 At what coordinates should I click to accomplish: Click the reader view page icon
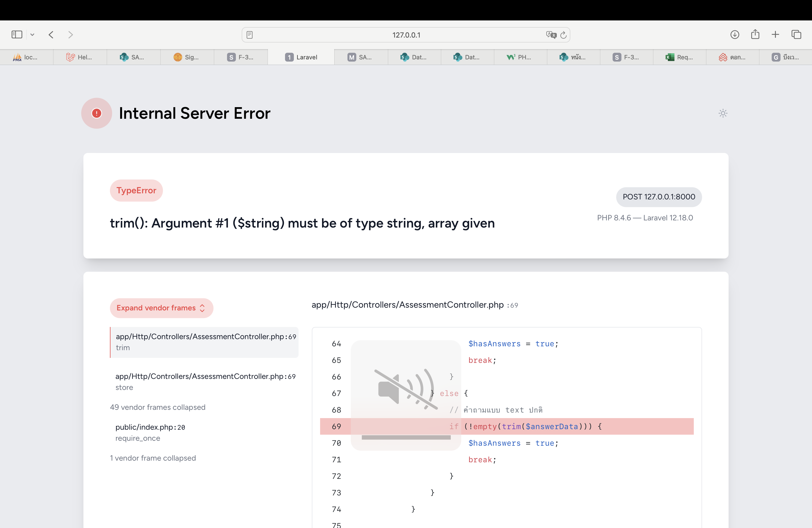[x=249, y=35]
